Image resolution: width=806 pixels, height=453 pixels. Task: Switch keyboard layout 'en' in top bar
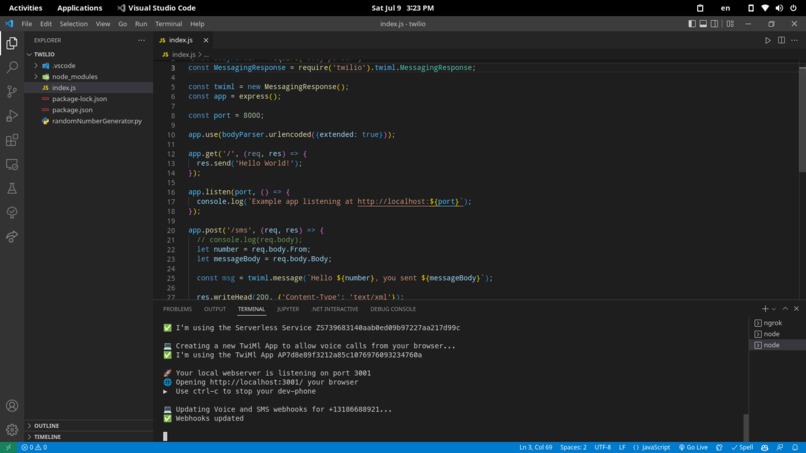(725, 8)
